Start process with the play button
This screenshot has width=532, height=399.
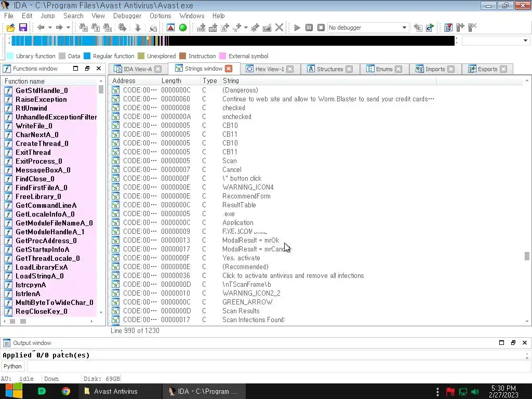point(297,28)
